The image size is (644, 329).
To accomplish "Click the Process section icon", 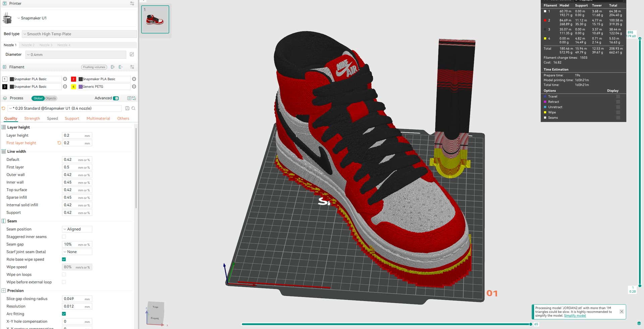I will point(5,98).
